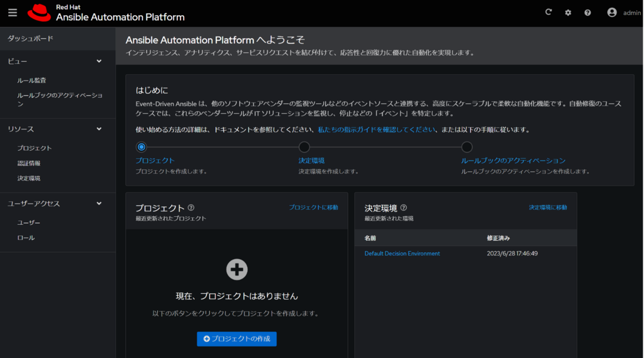Viewport: 644px width, 358px height.
Task: Open the Default Decision Environment entry
Action: 402,253
